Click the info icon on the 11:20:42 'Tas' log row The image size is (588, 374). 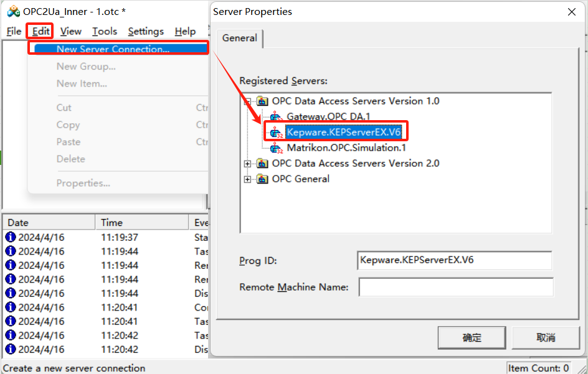coord(11,335)
